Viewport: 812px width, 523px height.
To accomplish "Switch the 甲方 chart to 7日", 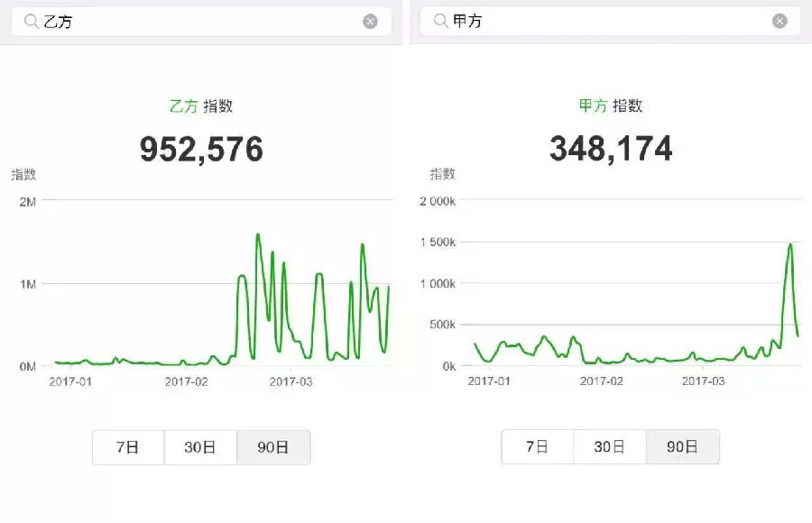I will (538, 446).
